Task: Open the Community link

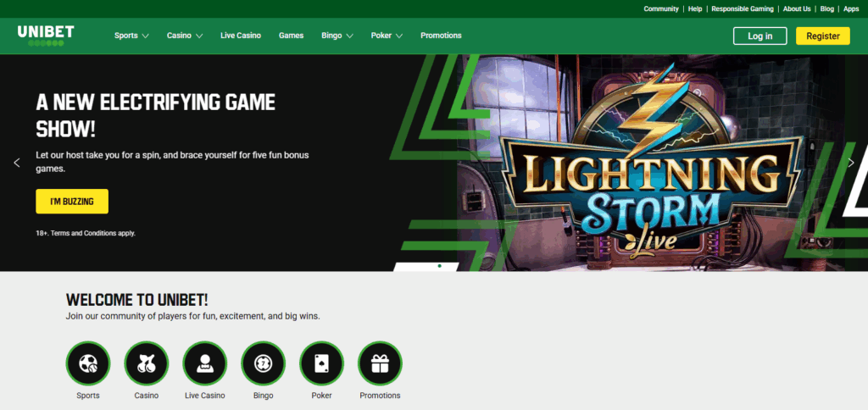Action: tap(661, 8)
